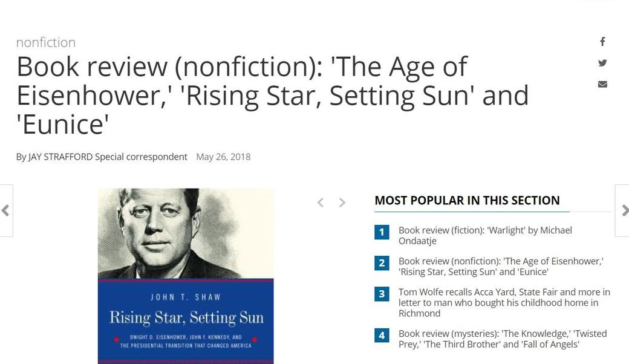This screenshot has width=629, height=364.
Task: Click the number 3 ranking badge
Action: pyautogui.click(x=382, y=294)
